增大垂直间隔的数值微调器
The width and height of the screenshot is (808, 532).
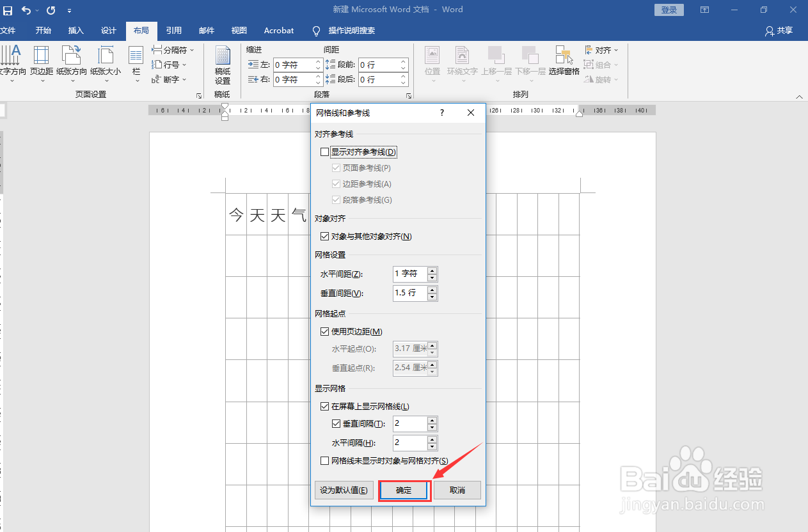coord(432,420)
